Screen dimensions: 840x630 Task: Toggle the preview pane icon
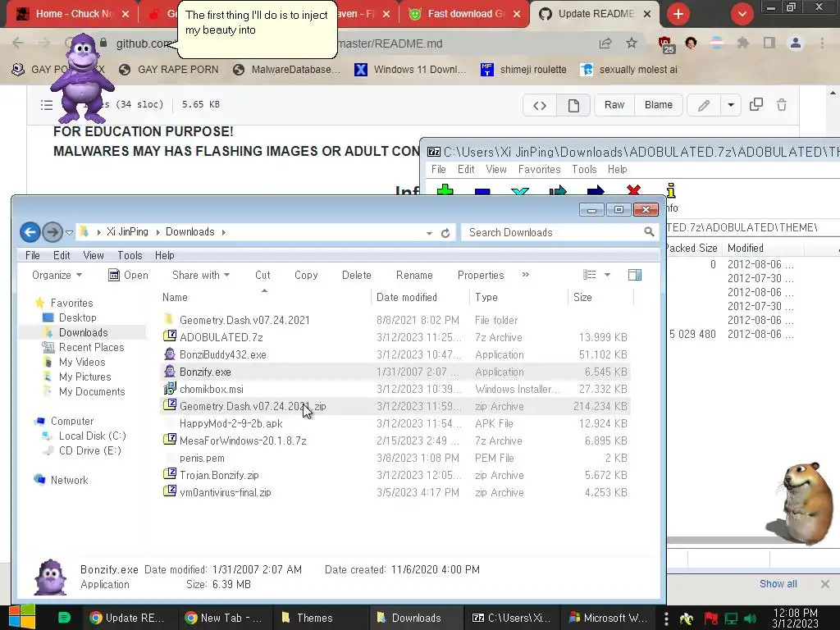tap(635, 275)
